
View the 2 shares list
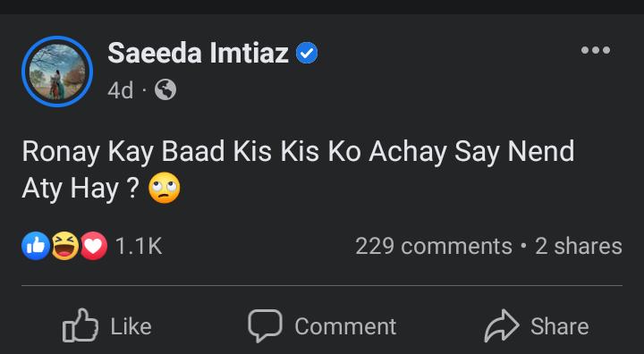(579, 246)
